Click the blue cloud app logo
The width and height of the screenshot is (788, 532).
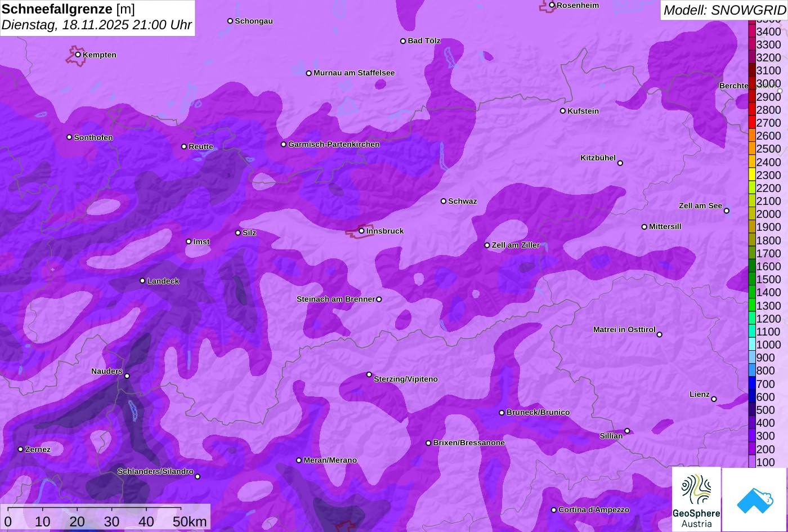pyautogui.click(x=755, y=499)
